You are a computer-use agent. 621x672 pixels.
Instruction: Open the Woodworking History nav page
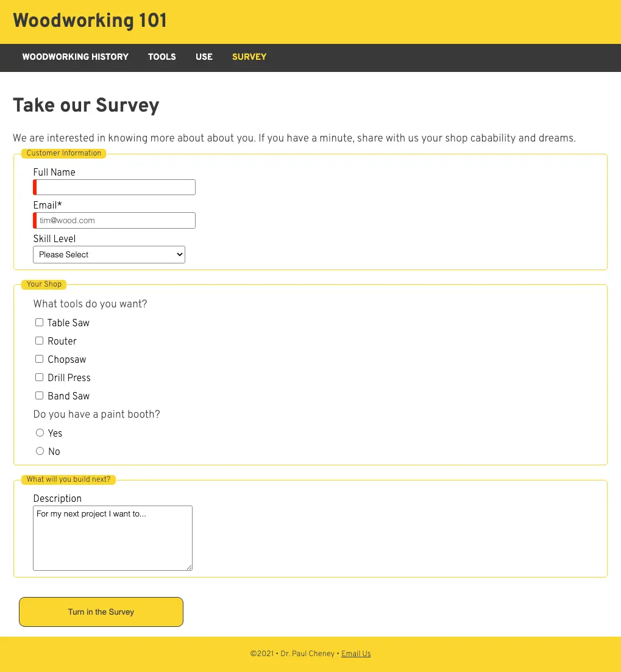coord(76,57)
